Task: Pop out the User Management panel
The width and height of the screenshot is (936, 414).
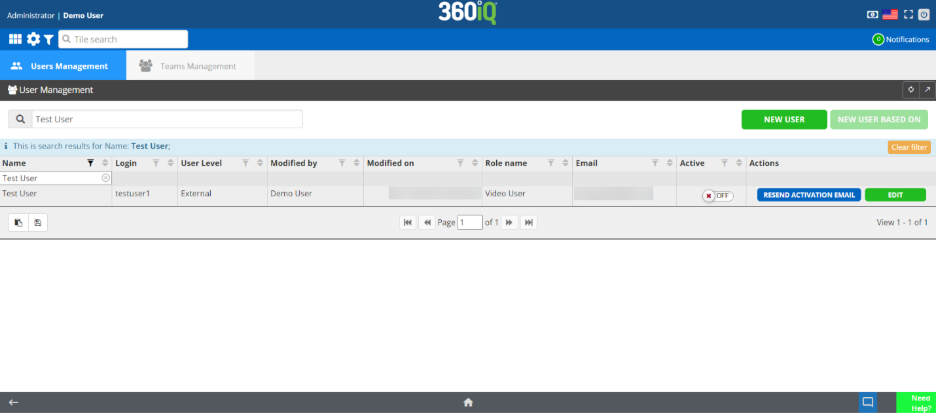Action: pos(925,90)
